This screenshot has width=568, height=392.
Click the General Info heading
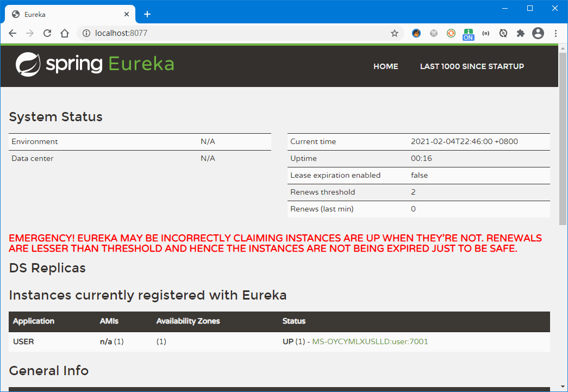48,371
